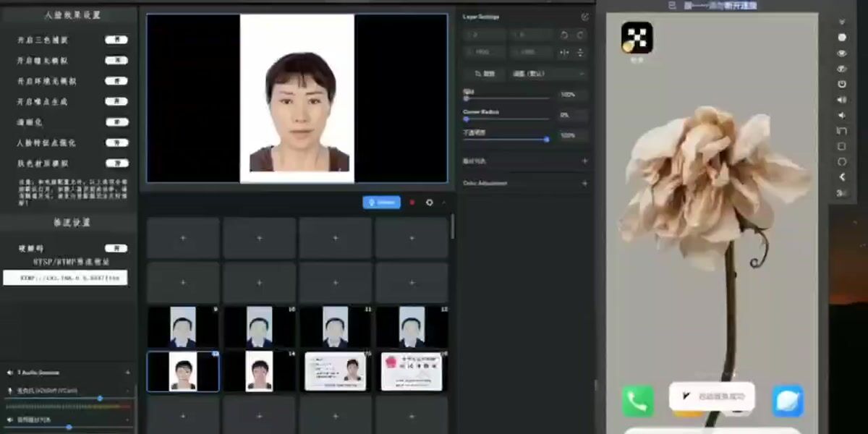
Task: Select the highlighted face photo thumbnail
Action: point(182,371)
